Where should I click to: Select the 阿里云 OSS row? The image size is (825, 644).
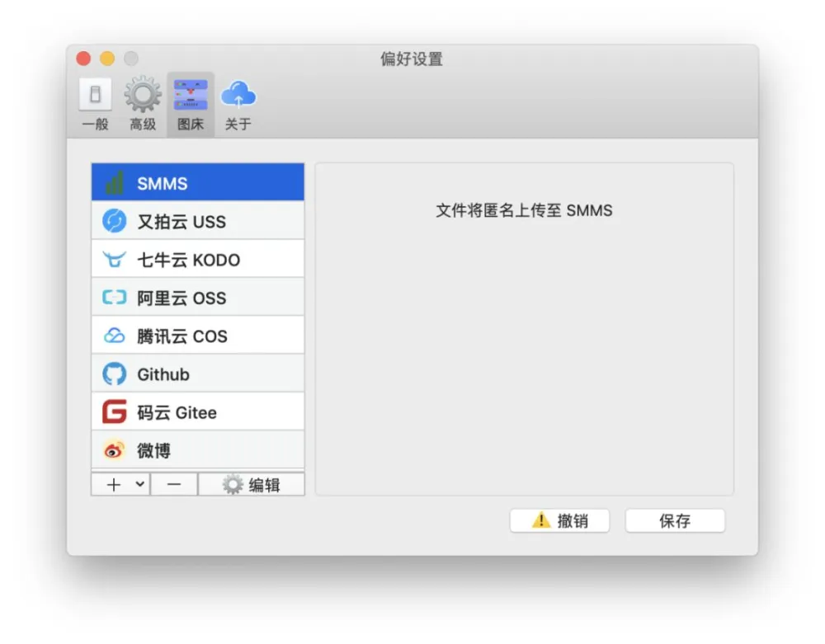click(x=198, y=298)
